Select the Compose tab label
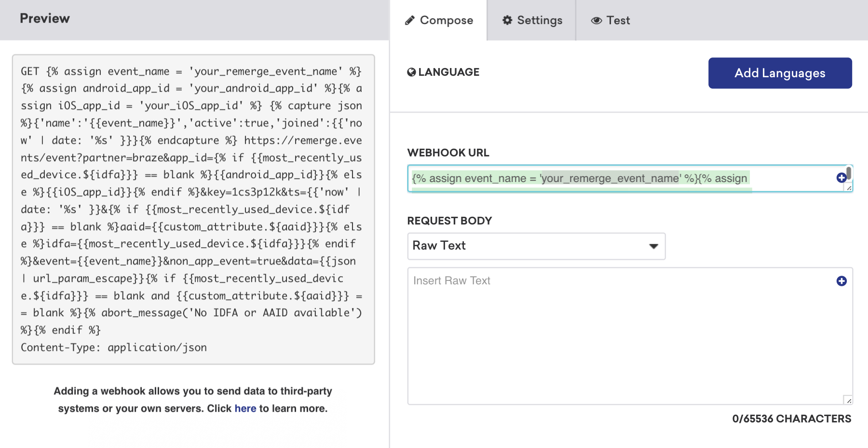 coord(446,20)
